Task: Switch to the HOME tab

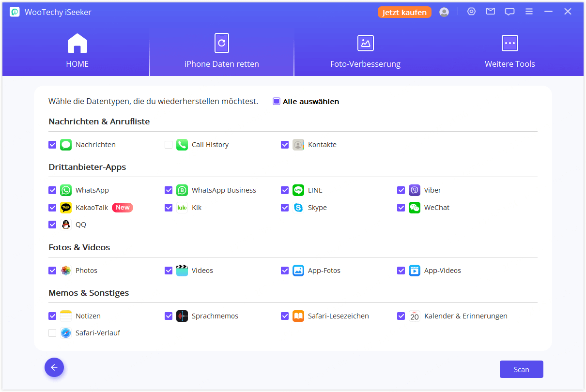Action: click(x=77, y=51)
